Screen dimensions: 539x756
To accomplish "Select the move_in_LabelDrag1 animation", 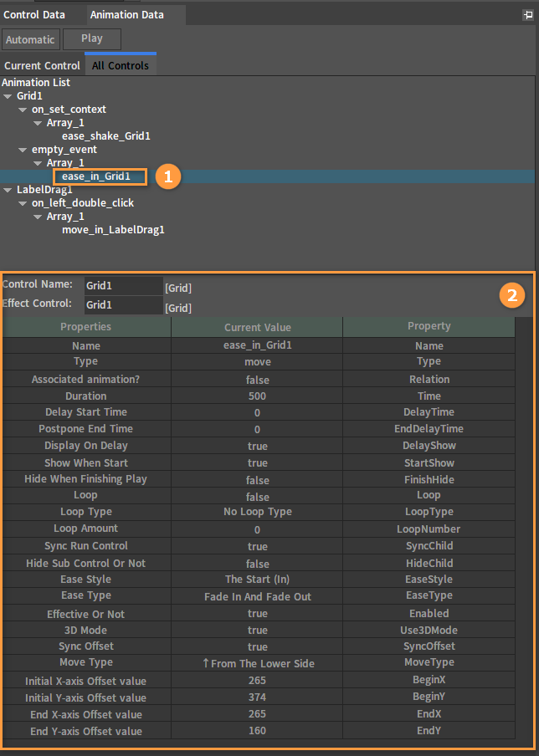I will 113,230.
